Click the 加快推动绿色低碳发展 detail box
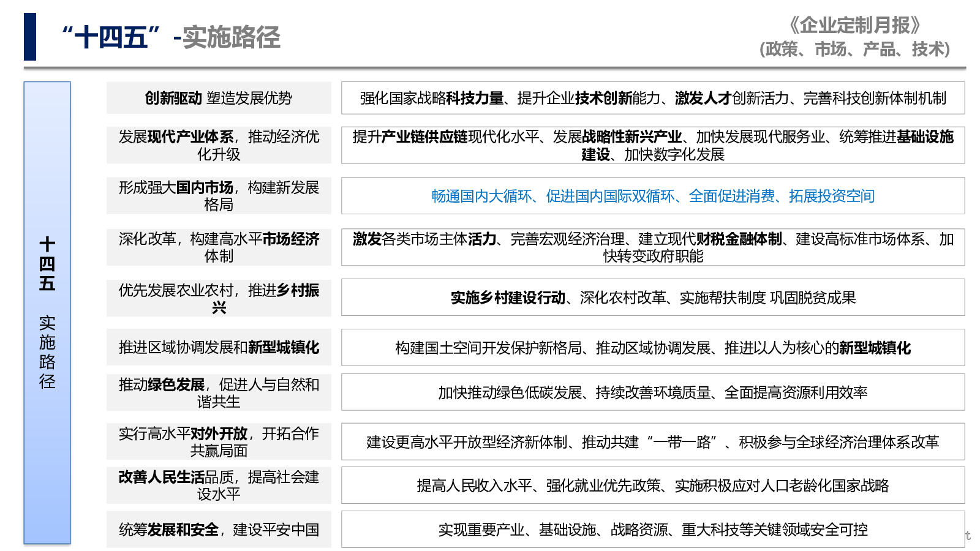This screenshot has width=980, height=551. (x=653, y=392)
